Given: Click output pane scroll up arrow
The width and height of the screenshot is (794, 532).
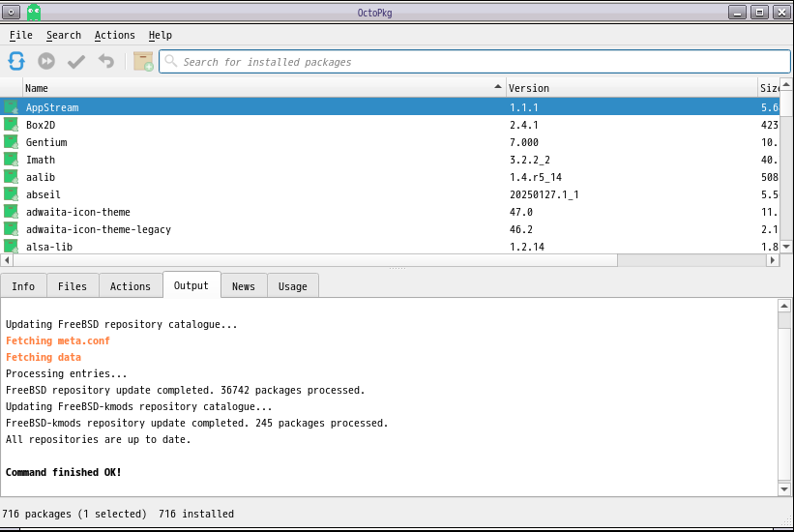Looking at the screenshot, I should (784, 306).
